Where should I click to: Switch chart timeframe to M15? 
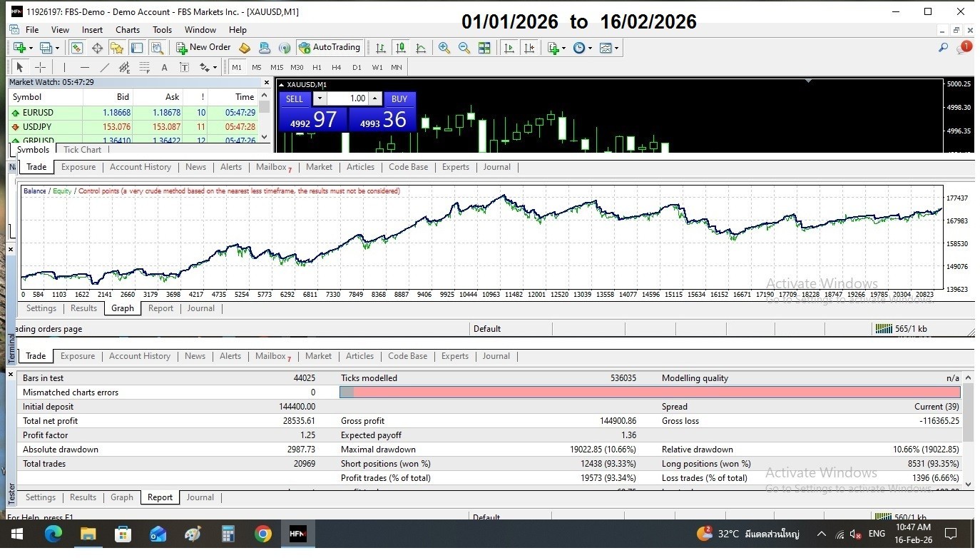click(x=277, y=67)
